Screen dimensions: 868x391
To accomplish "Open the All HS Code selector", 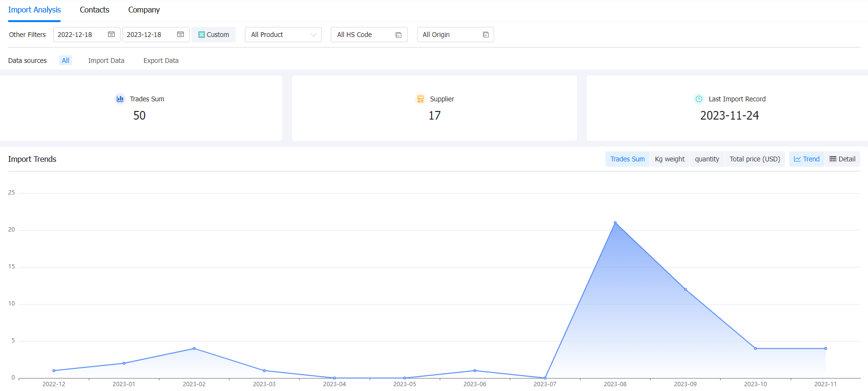I will tap(369, 35).
